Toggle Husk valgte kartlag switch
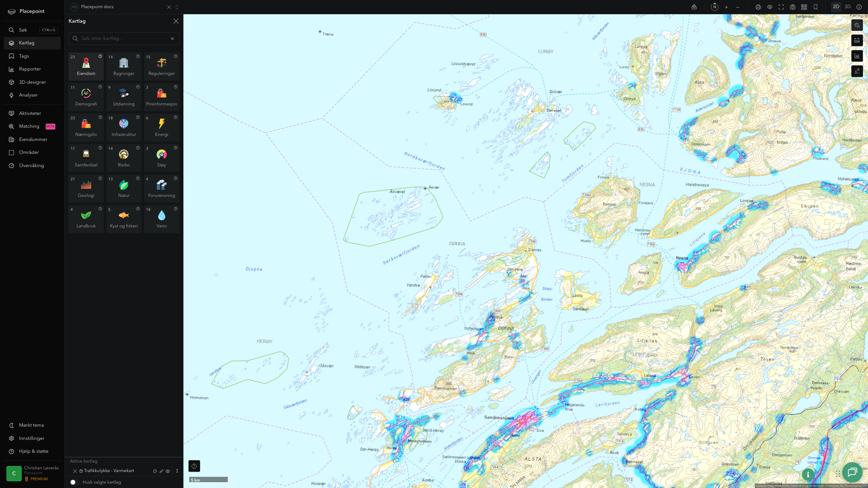Viewport: 868px width, 488px height. pyautogui.click(x=75, y=482)
